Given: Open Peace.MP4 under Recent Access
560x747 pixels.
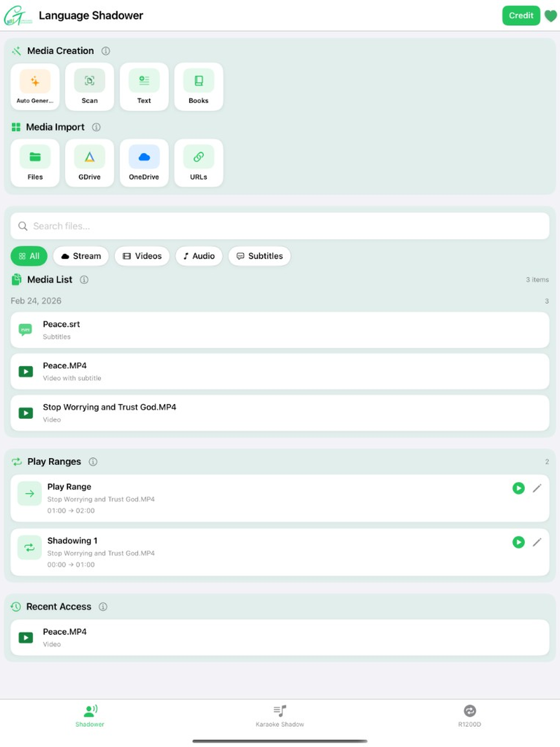Looking at the screenshot, I should (x=280, y=638).
